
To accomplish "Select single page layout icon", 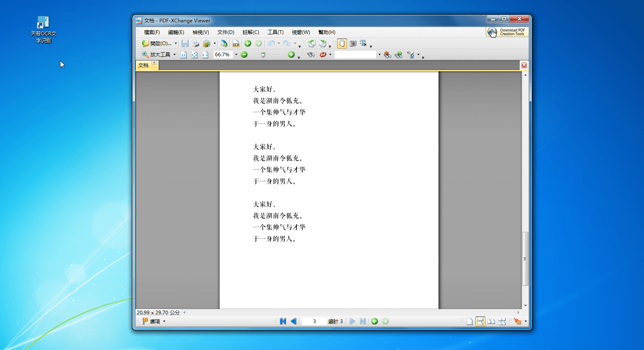I will click(x=470, y=321).
